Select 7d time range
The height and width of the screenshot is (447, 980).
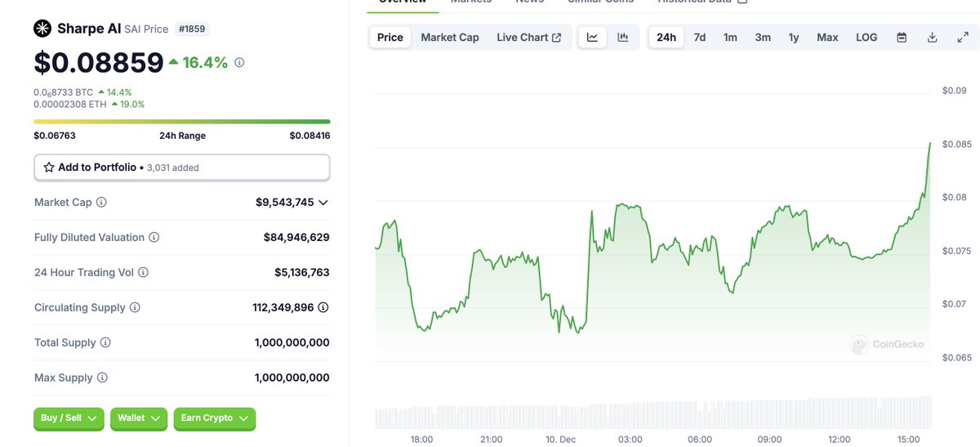click(x=700, y=38)
